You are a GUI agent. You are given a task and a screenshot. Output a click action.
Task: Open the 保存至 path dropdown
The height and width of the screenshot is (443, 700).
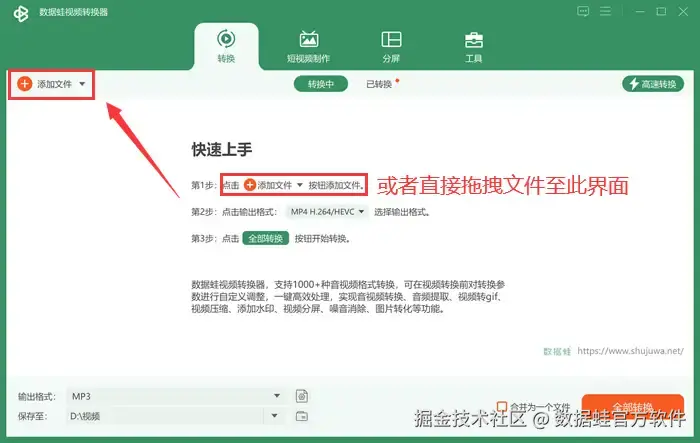tap(274, 416)
